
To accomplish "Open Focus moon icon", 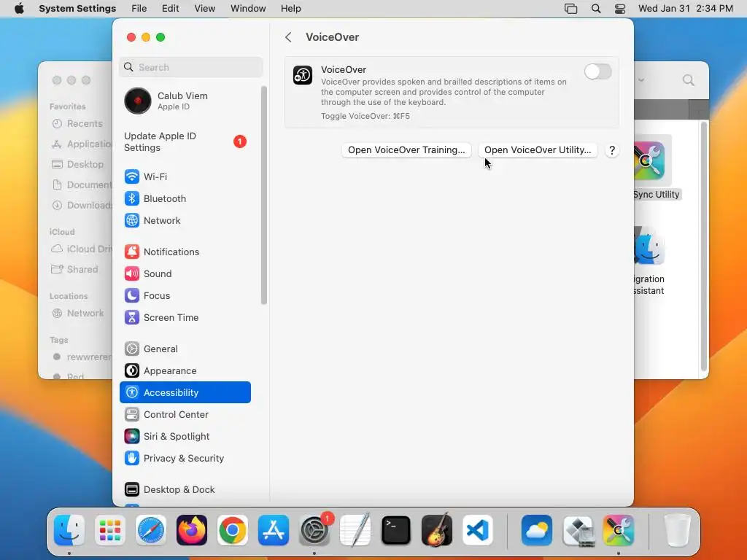I will [132, 296].
